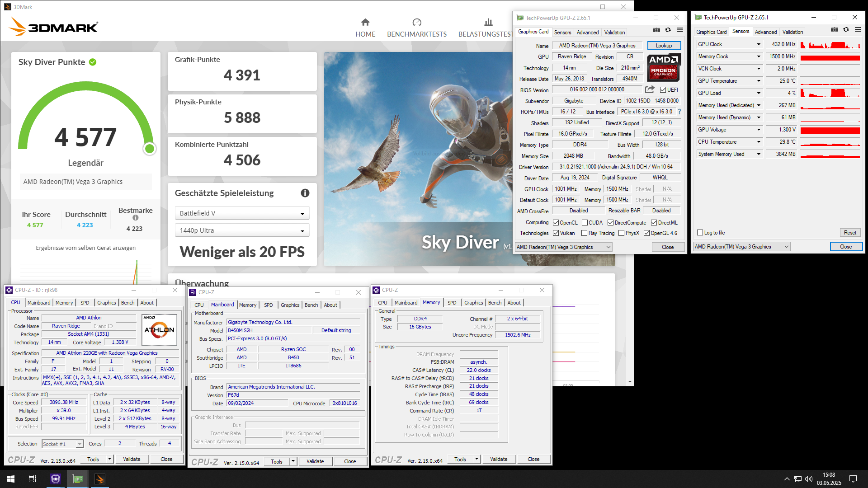Click the Bus Interface question mark icon
The image size is (868, 488).
[x=679, y=112]
